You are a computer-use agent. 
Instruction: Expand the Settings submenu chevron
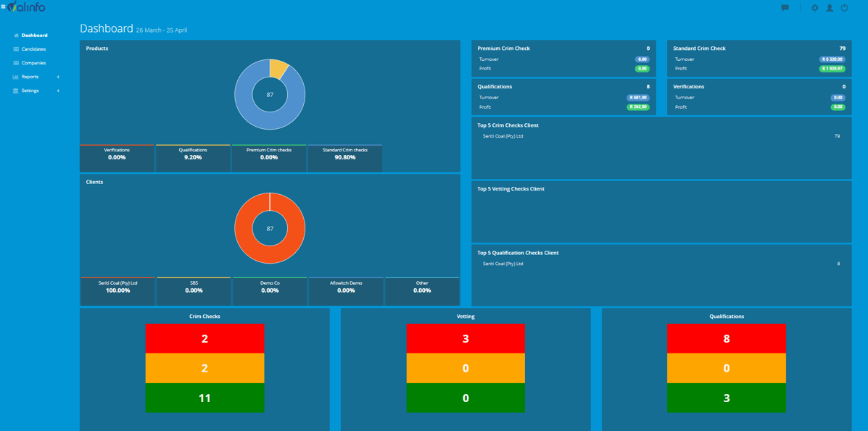click(58, 91)
